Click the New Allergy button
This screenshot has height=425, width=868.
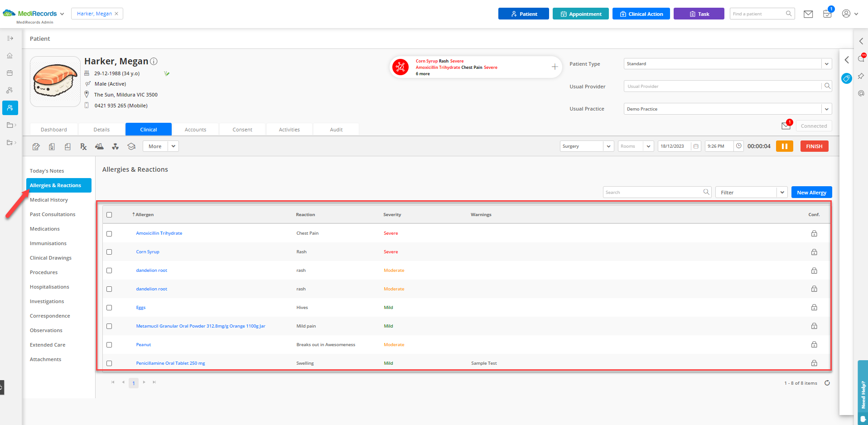click(811, 192)
